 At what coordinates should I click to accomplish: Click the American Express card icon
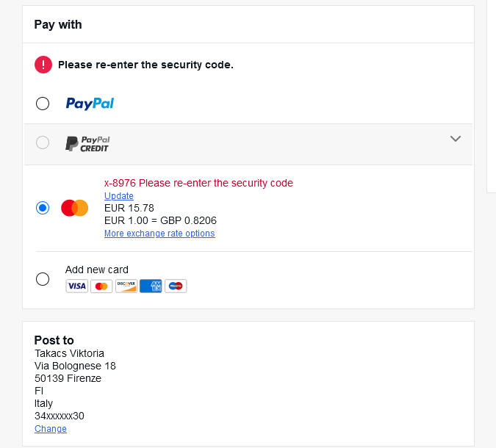point(151,286)
